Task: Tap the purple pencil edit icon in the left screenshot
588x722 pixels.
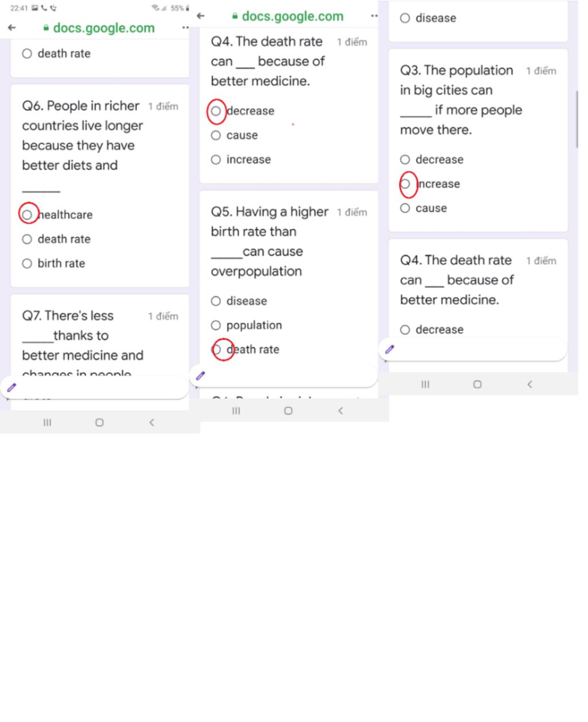Action: click(x=11, y=388)
